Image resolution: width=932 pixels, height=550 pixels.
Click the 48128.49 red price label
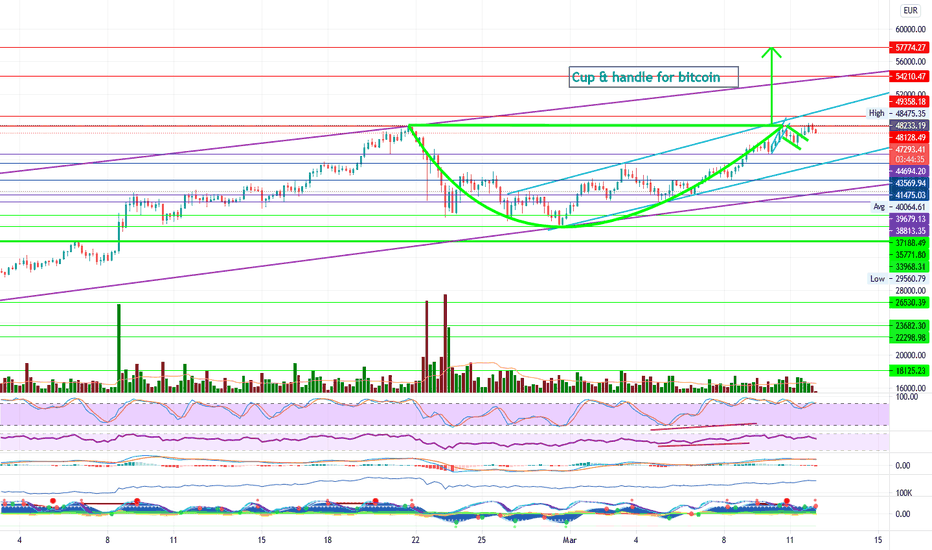click(x=909, y=137)
